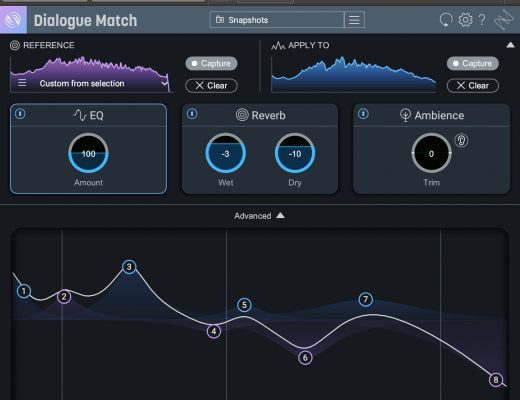Image resolution: width=520 pixels, height=400 pixels.
Task: Clear the Reference profile
Action: click(x=211, y=86)
